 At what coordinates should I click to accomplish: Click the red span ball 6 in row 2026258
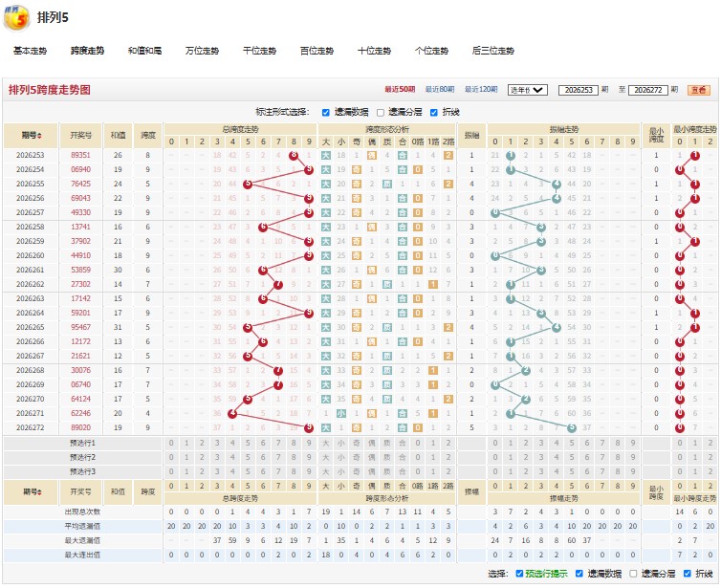click(x=263, y=228)
